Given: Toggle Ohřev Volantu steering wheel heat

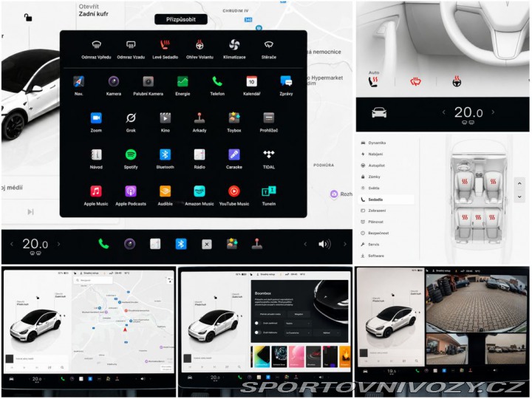Looking at the screenshot, I should coord(199,45).
